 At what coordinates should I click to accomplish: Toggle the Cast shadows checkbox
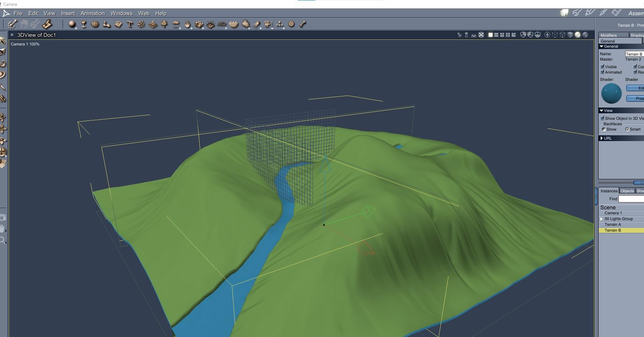point(635,67)
